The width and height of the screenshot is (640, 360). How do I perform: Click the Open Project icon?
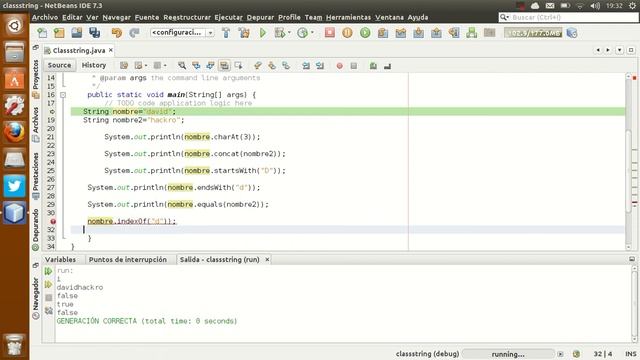pyautogui.click(x=77, y=33)
